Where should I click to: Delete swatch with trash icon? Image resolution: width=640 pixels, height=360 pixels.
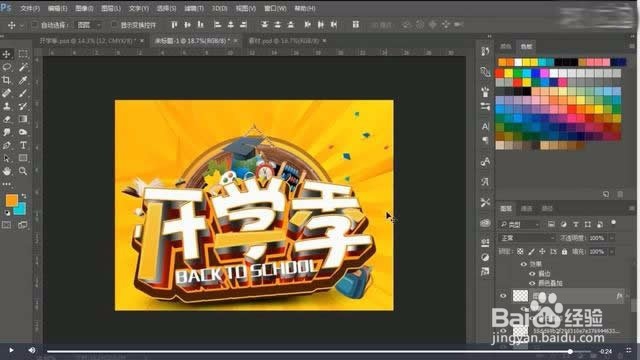pyautogui.click(x=620, y=194)
